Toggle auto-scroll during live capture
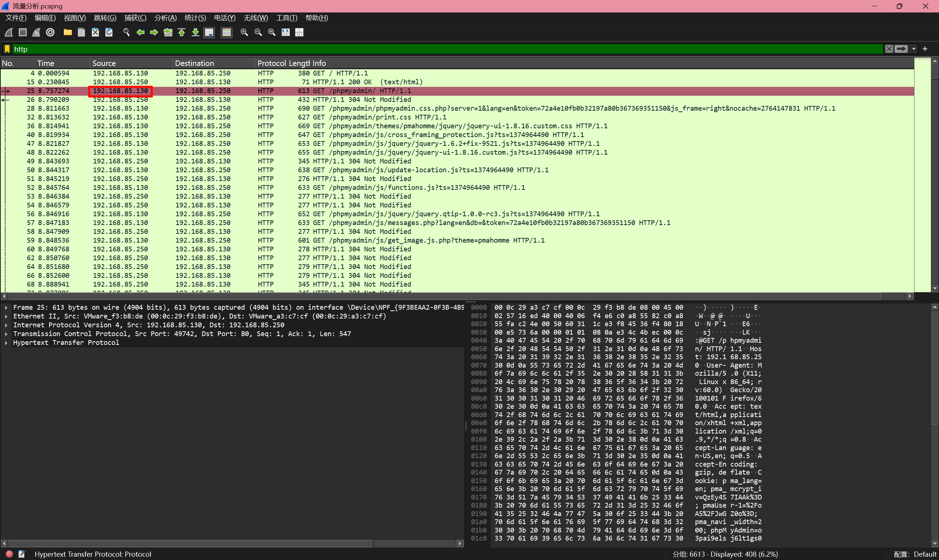Image resolution: width=939 pixels, height=560 pixels. tap(209, 33)
